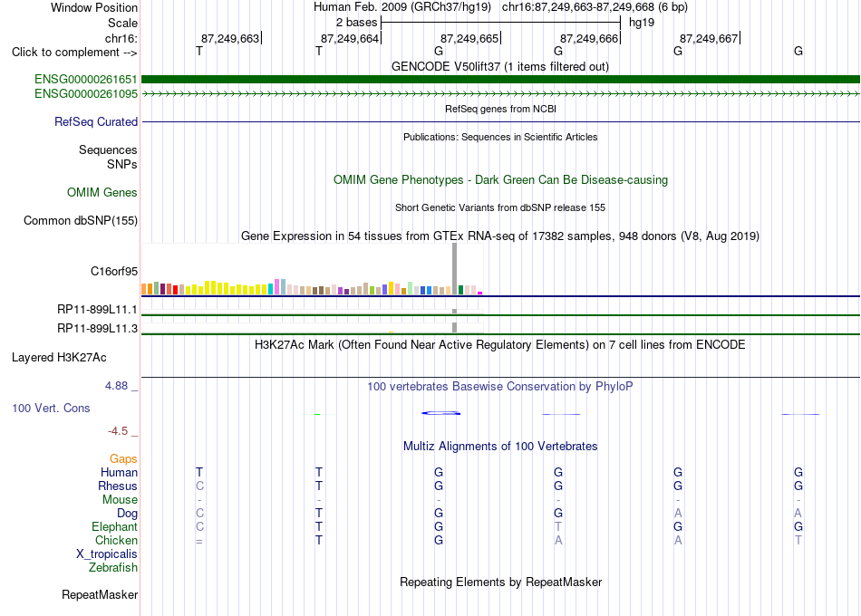Select the X_tropicalis species label
Image resolution: width=861 pixels, height=616 pixels.
coord(107,554)
